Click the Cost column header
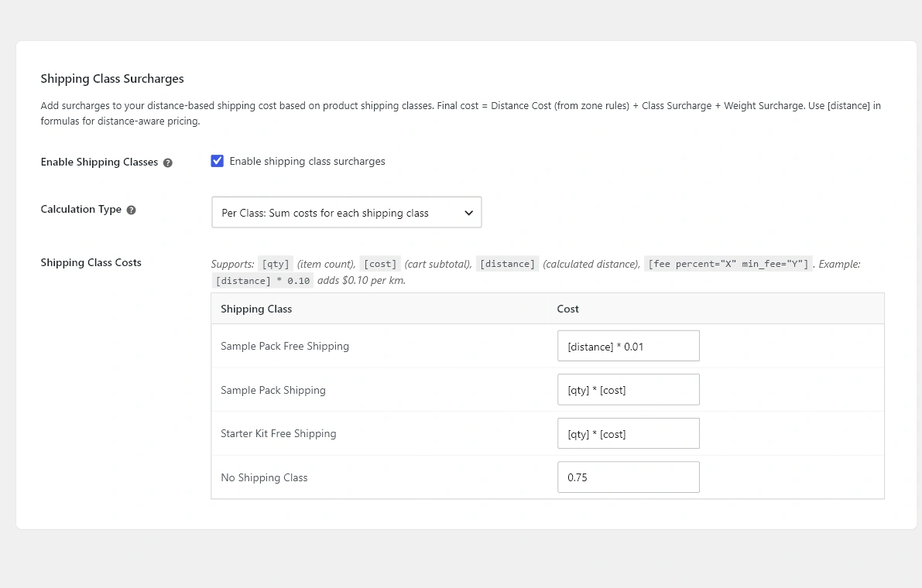 [567, 309]
